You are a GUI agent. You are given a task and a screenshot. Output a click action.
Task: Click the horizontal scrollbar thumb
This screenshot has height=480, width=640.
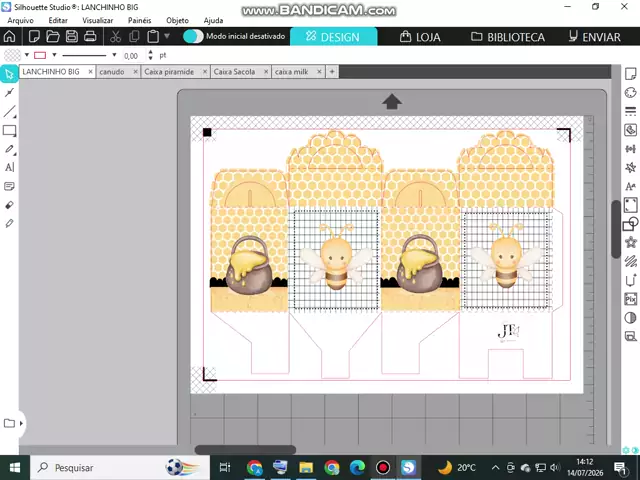(245, 450)
